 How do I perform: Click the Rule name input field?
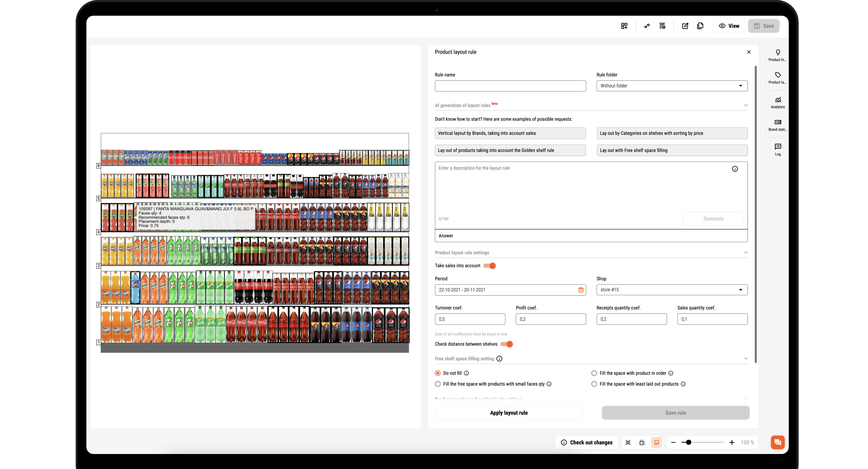point(510,86)
